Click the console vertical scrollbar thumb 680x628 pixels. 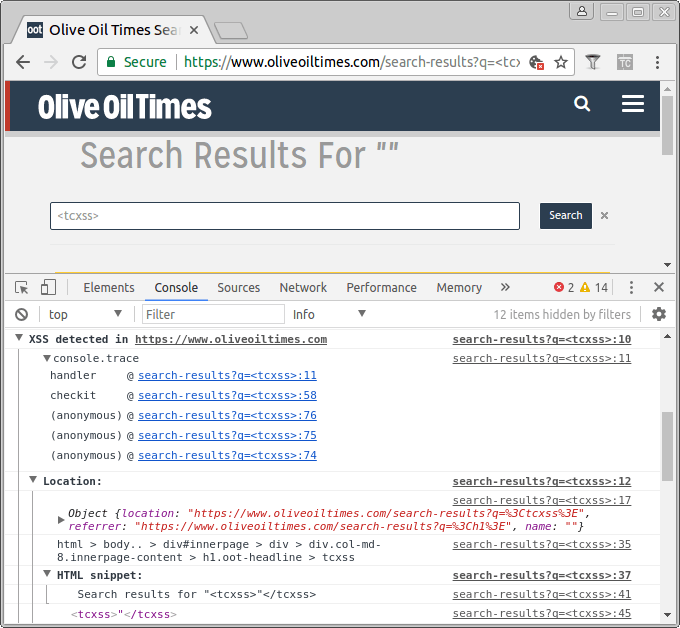pos(667,446)
